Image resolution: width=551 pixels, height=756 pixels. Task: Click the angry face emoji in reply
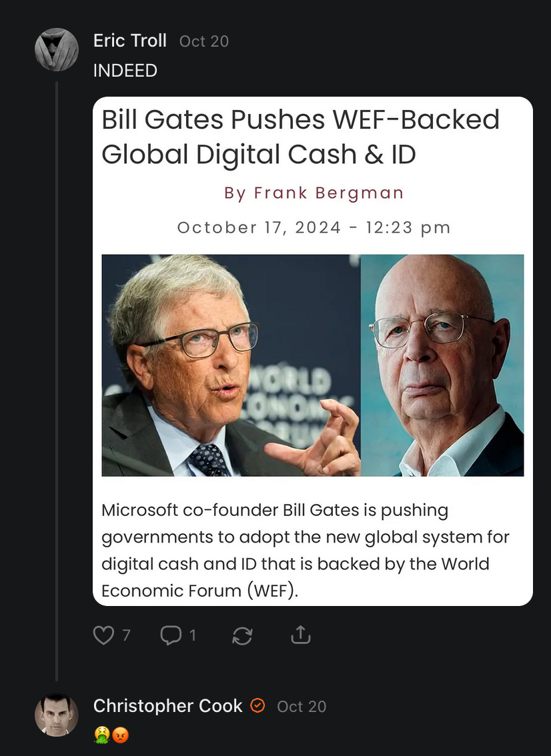tap(120, 735)
